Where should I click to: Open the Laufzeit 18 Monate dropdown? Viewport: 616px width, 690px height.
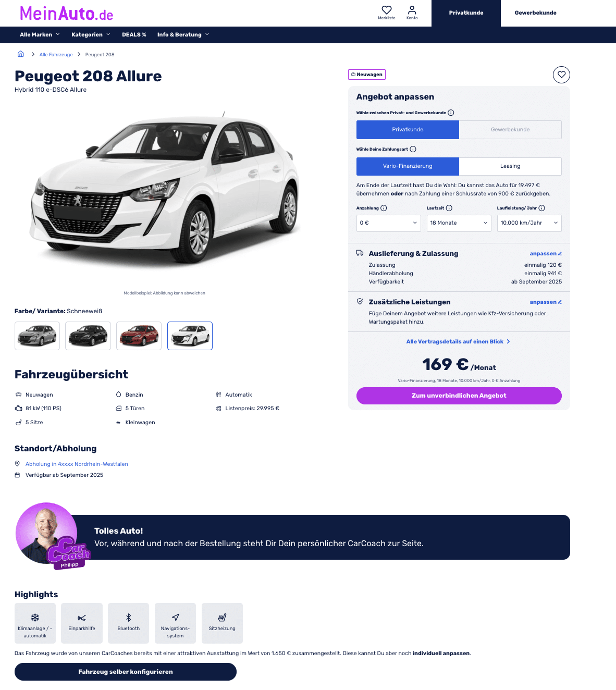pos(459,223)
